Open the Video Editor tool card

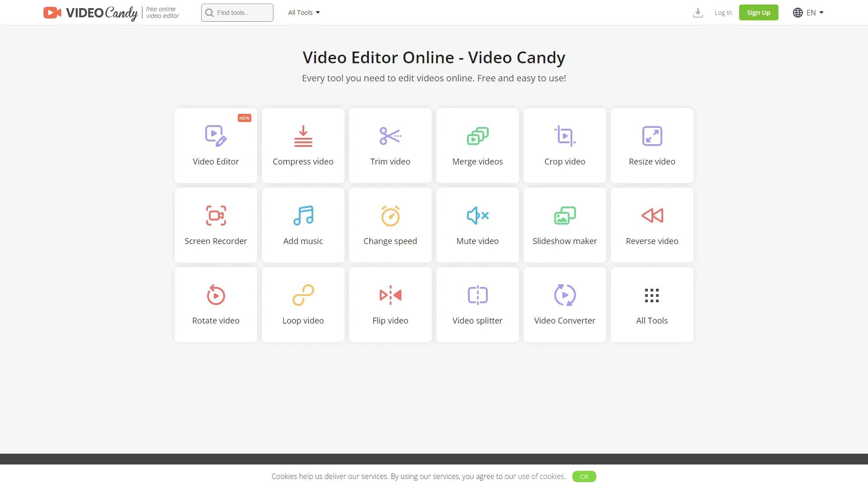pos(216,145)
